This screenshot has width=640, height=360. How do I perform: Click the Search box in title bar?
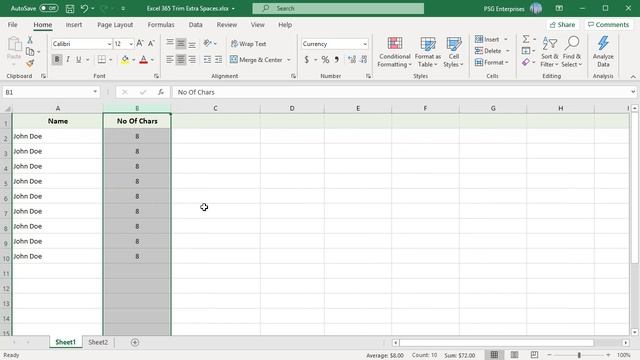coord(338,8)
